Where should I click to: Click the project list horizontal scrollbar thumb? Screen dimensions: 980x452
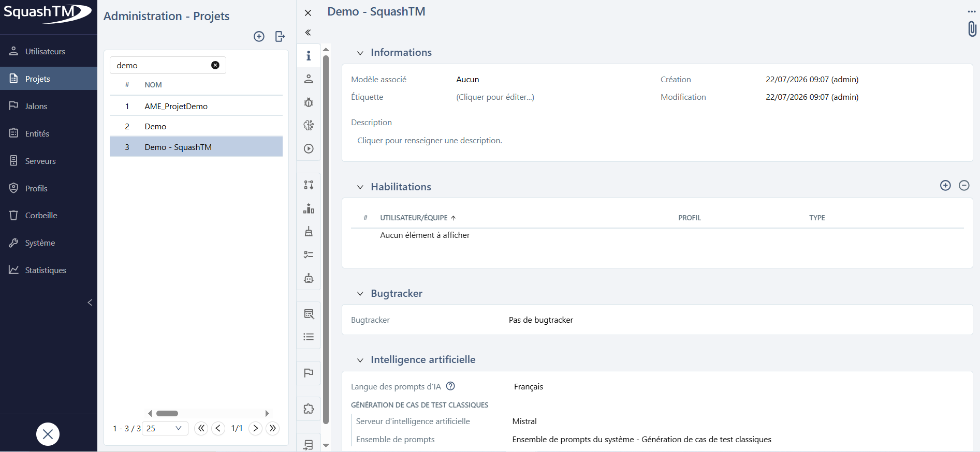tap(167, 413)
